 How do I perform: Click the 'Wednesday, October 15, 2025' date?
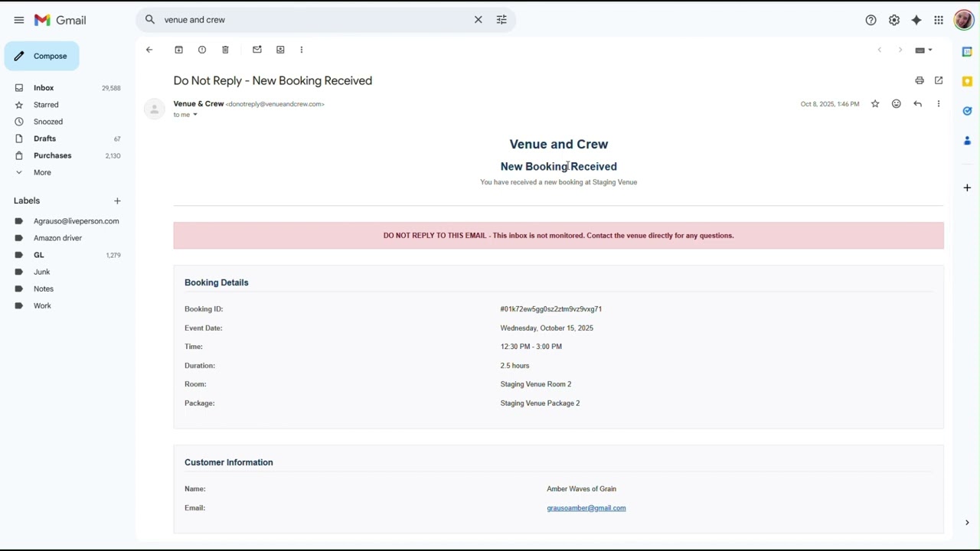[547, 328]
